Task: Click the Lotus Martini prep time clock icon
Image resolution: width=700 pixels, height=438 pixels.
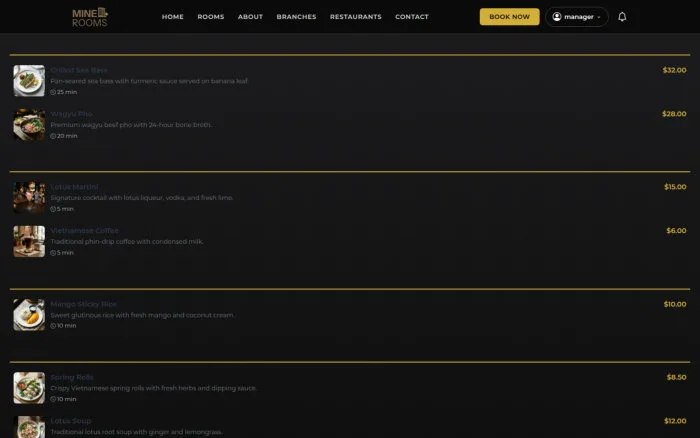Action: pyautogui.click(x=53, y=209)
